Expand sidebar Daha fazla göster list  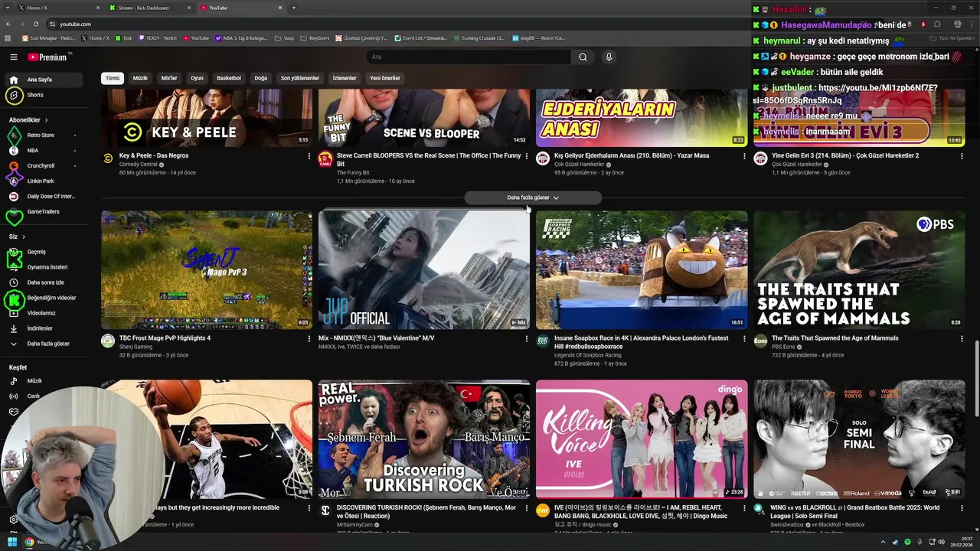[x=42, y=344]
